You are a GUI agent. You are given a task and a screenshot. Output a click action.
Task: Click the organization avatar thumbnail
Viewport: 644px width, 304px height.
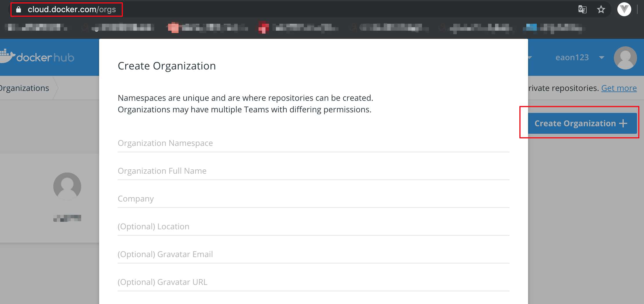click(x=67, y=186)
